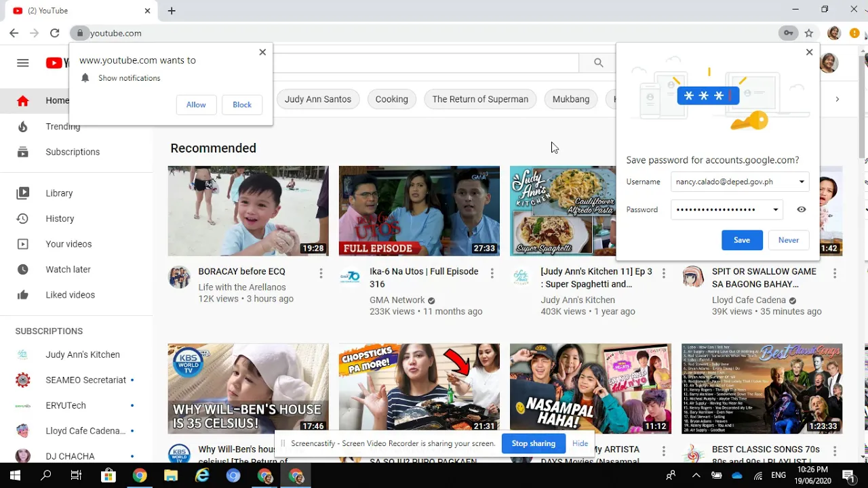This screenshot has height=488, width=868.
Task: Block YouTube notifications
Action: 242,104
